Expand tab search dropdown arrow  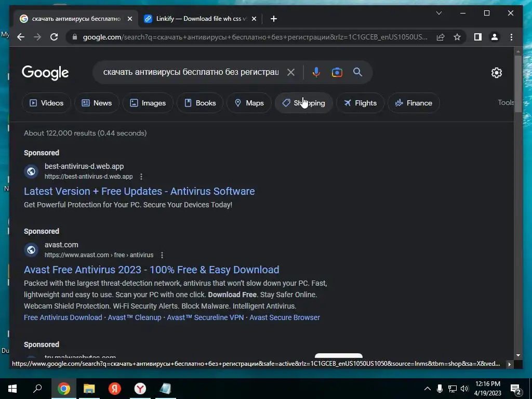438,13
